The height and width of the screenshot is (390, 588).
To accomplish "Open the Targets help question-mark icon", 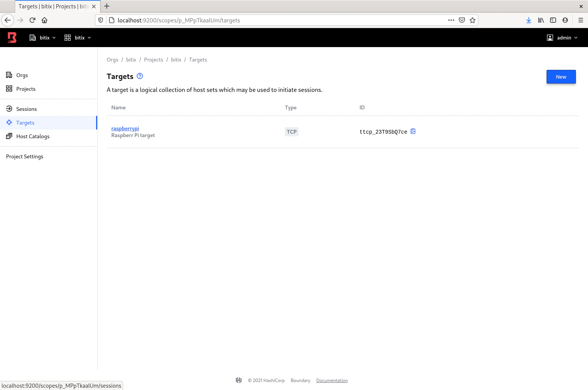I will tap(140, 76).
